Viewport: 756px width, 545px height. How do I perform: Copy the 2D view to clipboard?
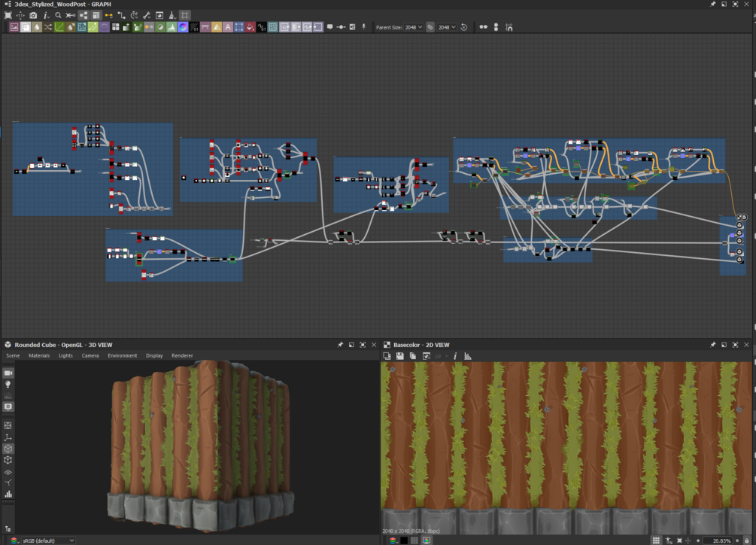413,356
